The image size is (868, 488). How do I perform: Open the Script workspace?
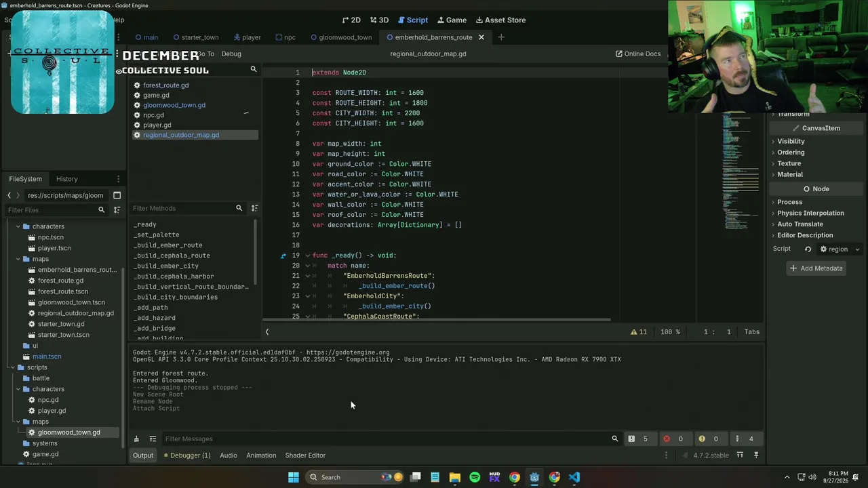coord(412,20)
